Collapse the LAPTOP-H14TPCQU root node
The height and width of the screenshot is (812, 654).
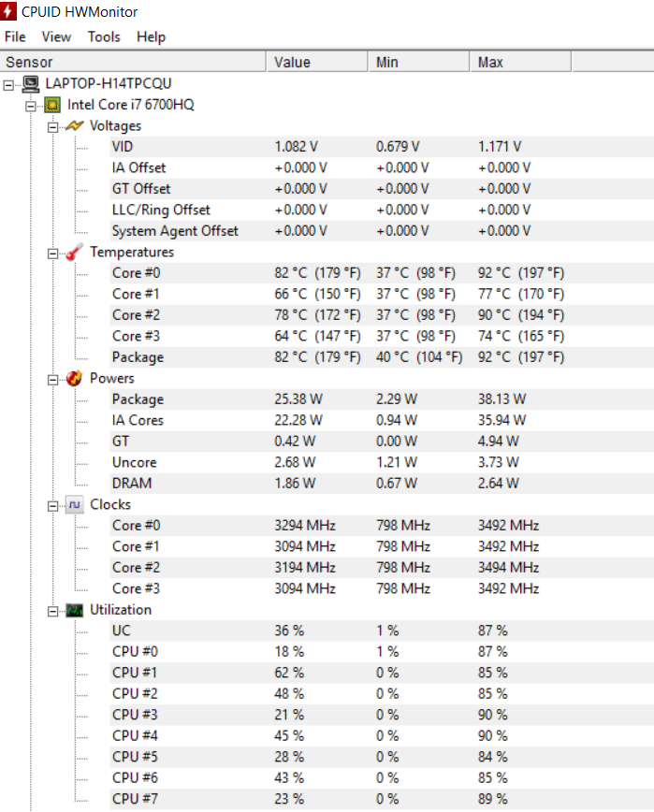(8, 85)
